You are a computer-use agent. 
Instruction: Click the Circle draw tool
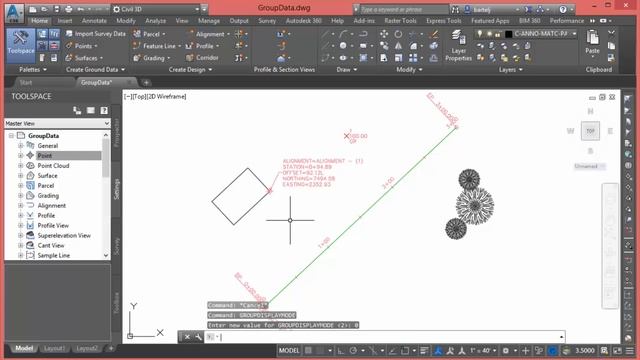click(343, 46)
